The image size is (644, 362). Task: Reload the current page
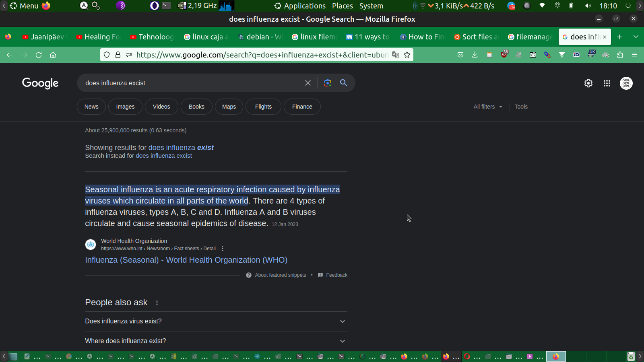[x=39, y=55]
